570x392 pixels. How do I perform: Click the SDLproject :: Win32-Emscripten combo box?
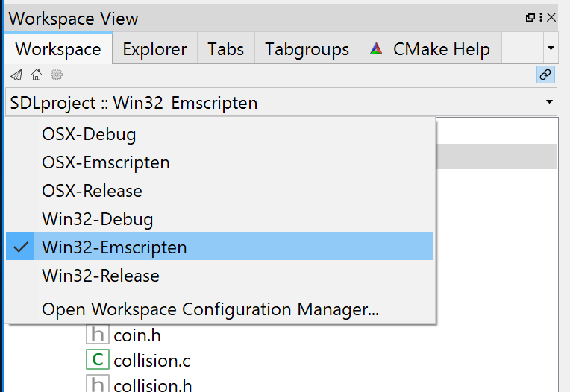[281, 102]
